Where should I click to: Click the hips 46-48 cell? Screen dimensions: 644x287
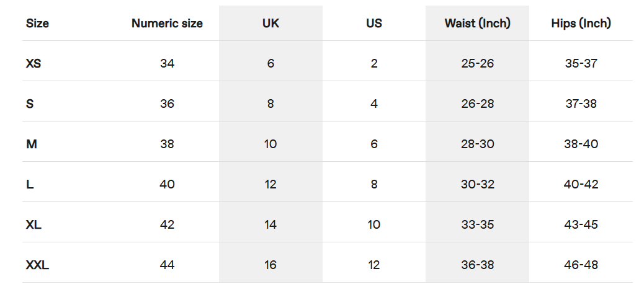point(581,265)
